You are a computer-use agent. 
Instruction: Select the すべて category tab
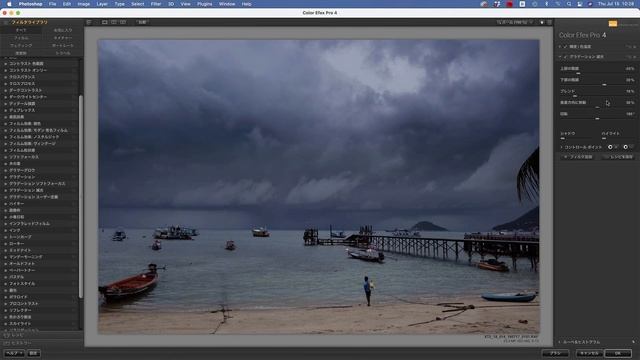pos(21,30)
